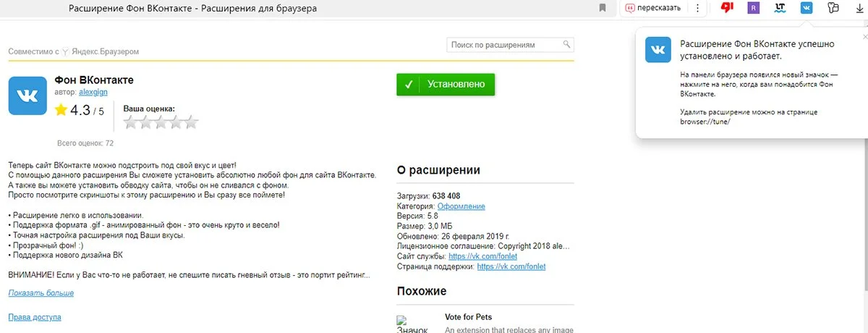Open the three-dot menu beside 'пересказать'
The width and height of the screenshot is (868, 333).
pos(697,8)
